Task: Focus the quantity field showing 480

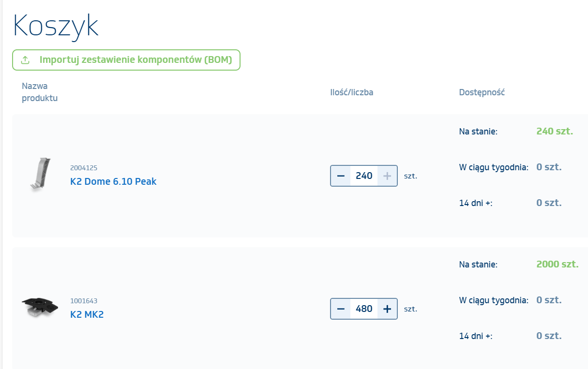Action: (x=364, y=309)
